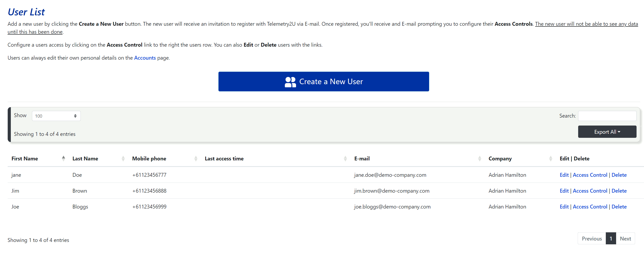Edit user Jim Brown
The width and height of the screenshot is (644, 253).
564,191
